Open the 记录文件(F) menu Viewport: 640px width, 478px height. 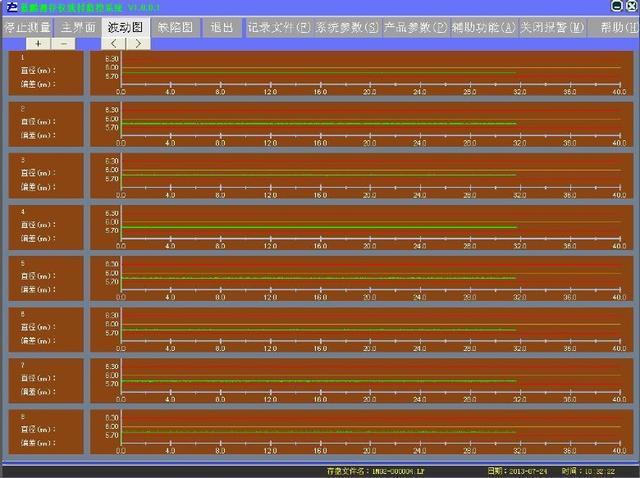click(x=279, y=28)
